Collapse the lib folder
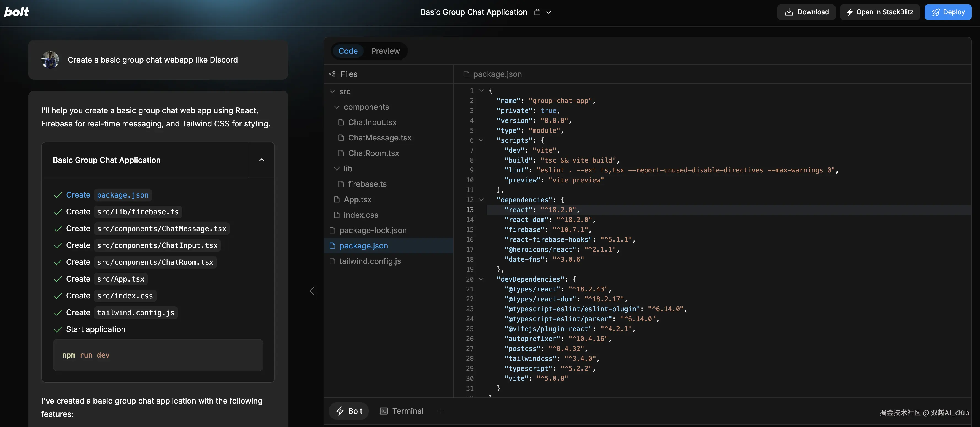980x427 pixels. [337, 169]
